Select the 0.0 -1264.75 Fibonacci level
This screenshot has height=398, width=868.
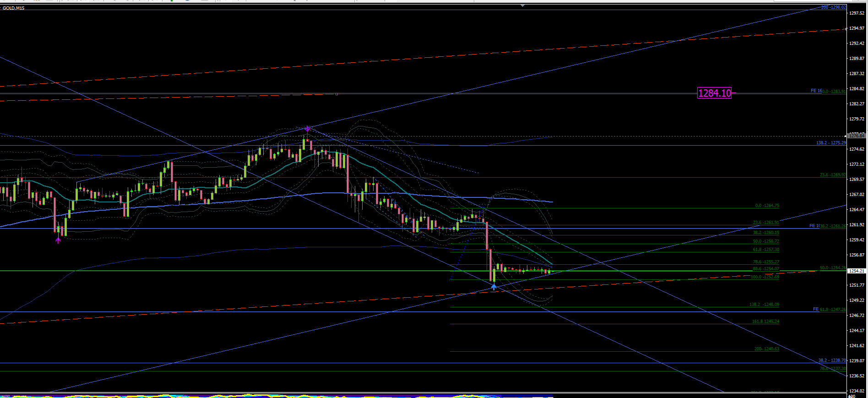click(x=767, y=206)
